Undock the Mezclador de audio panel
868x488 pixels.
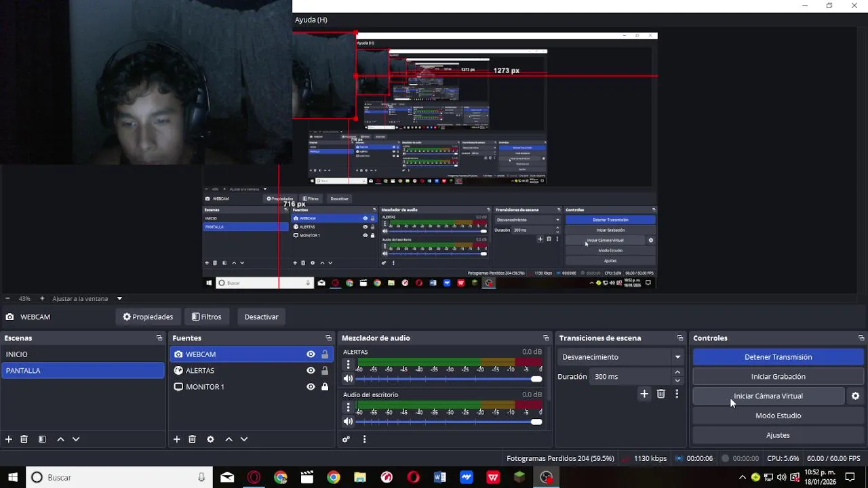click(546, 338)
